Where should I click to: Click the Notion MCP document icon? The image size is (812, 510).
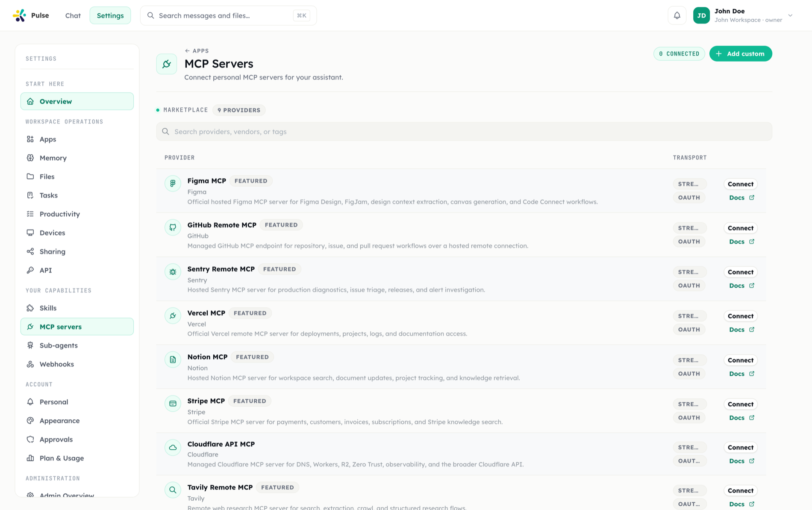[173, 360]
